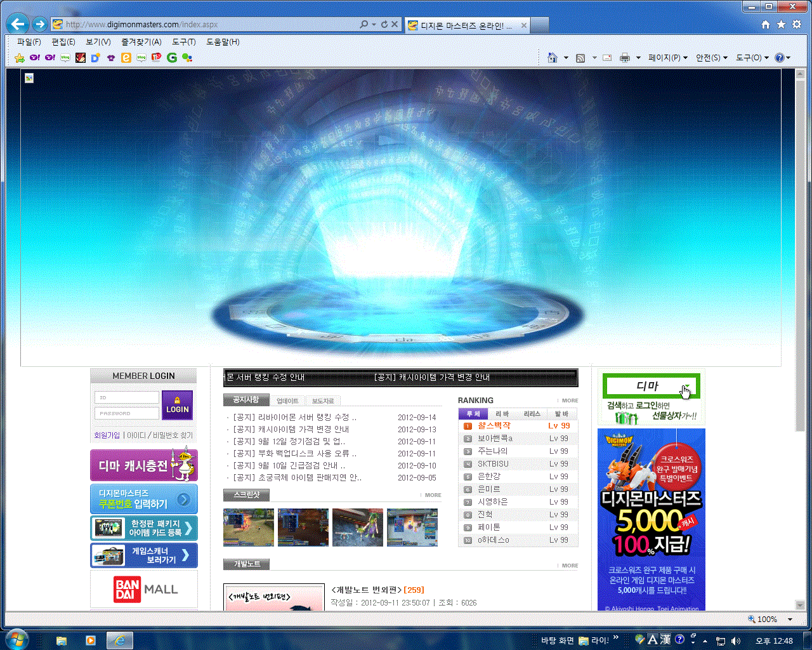The width and height of the screenshot is (812, 650).
Task: Open the zoom level 100% dropdown arrow
Action: 790,620
